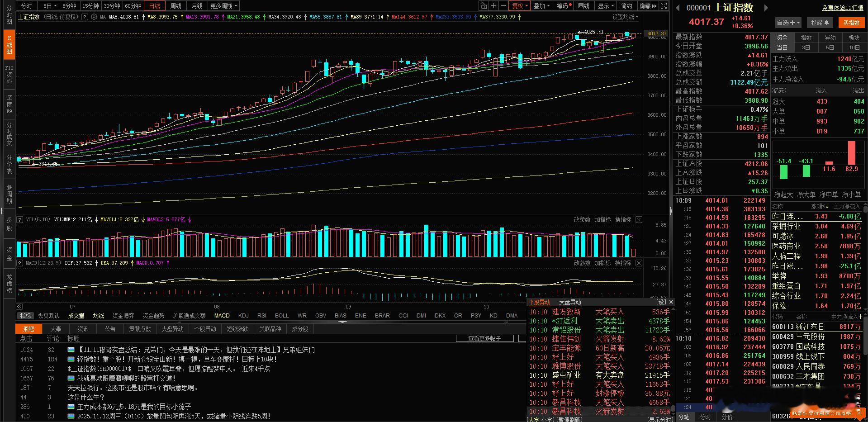Select the 指数 tab in funds panel

pos(806,38)
